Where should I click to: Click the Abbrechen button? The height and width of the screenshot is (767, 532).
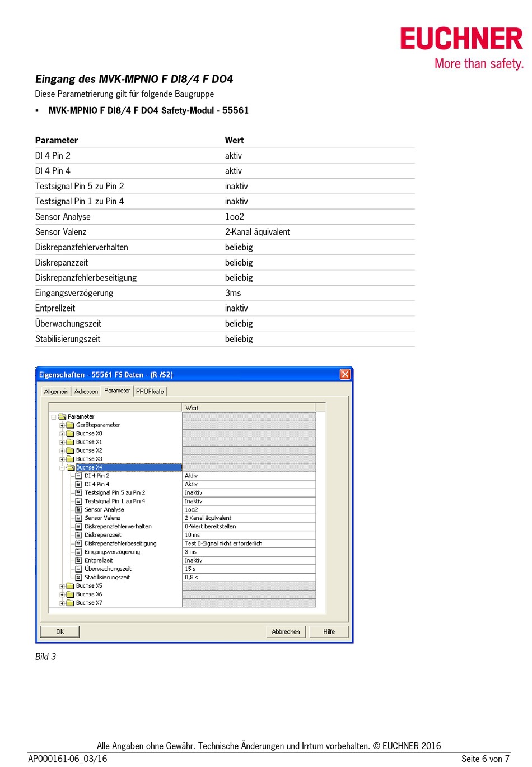click(286, 631)
